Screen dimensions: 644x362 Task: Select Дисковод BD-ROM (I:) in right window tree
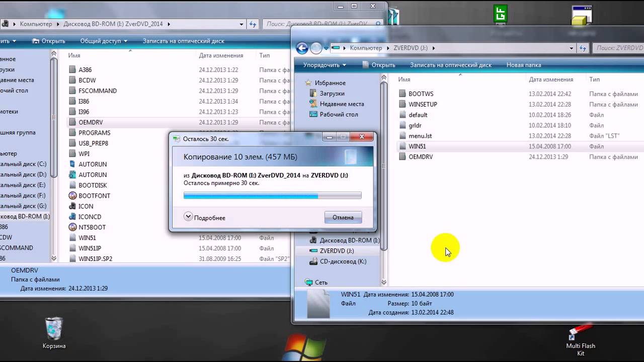(345, 240)
